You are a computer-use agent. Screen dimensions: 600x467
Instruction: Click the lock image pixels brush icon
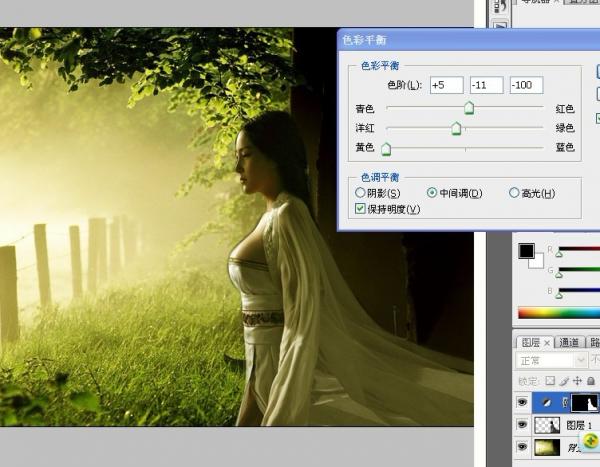pos(563,381)
